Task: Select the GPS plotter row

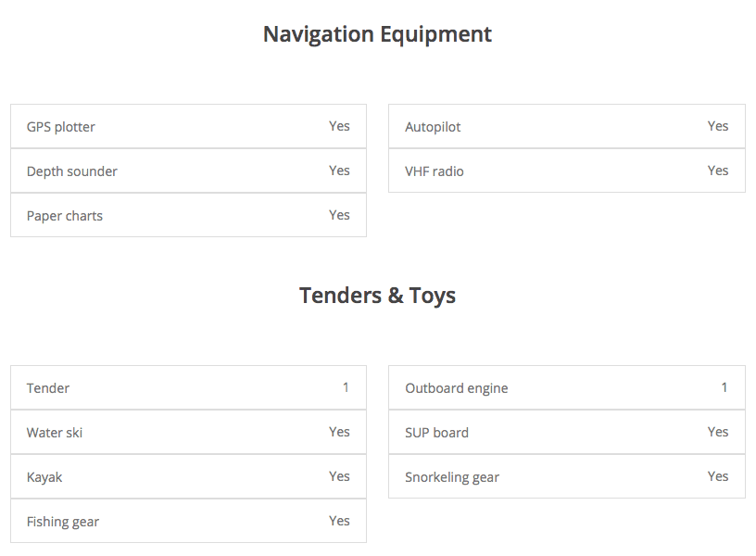Action: point(188,127)
